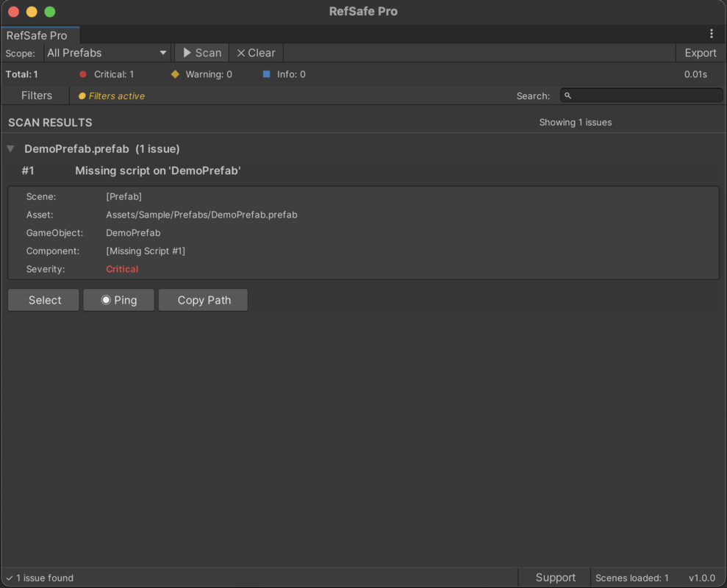The image size is (727, 588).
Task: Select the DemoPrefab object
Action: point(44,300)
